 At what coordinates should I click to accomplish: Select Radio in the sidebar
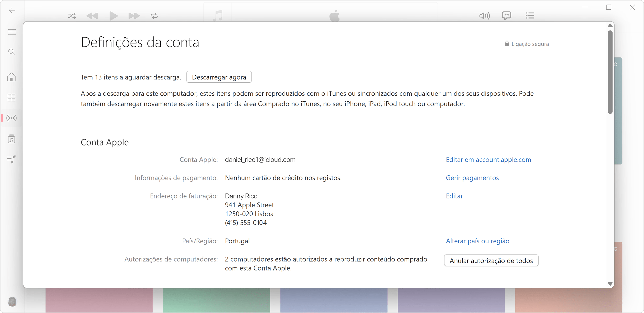11,118
